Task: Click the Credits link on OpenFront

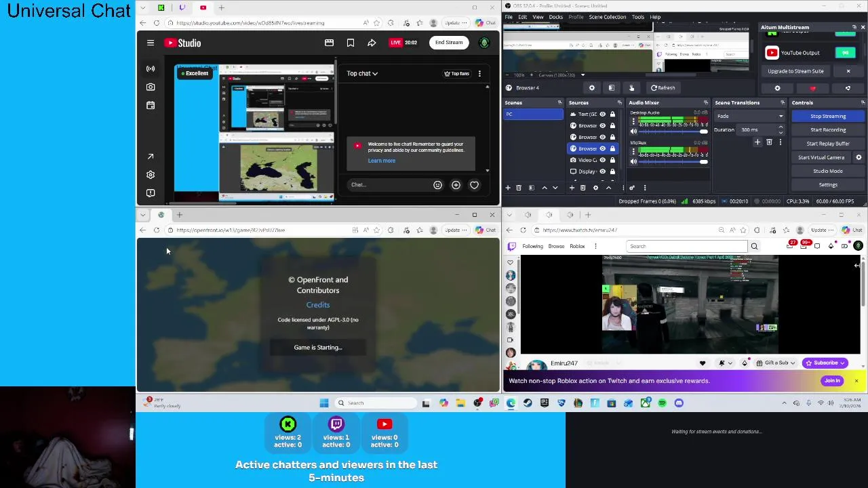Action: click(318, 305)
